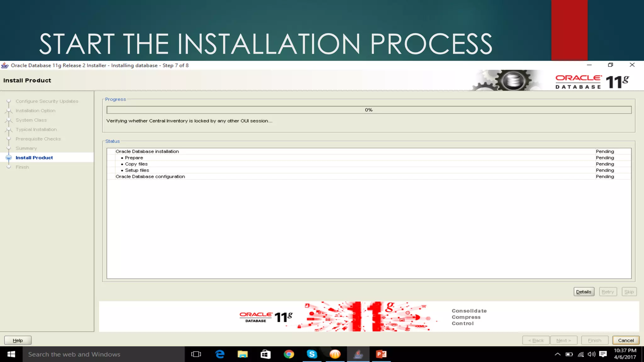Screen dimensions: 644x362
Task: Launch Microsoft Edge from taskbar
Action: click(x=220, y=354)
